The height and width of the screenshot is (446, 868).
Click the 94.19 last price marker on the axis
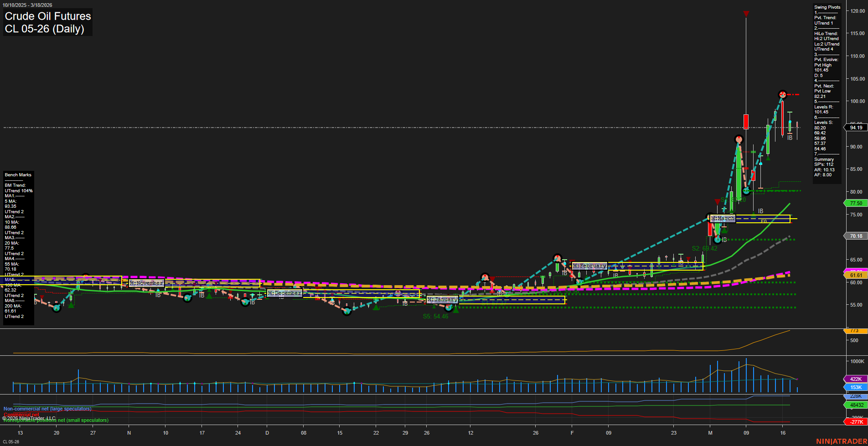tap(856, 128)
